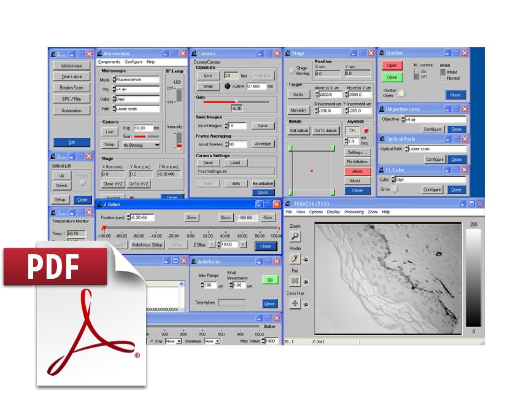
Task: Open the Processing menu in image viewer
Action: tap(353, 212)
